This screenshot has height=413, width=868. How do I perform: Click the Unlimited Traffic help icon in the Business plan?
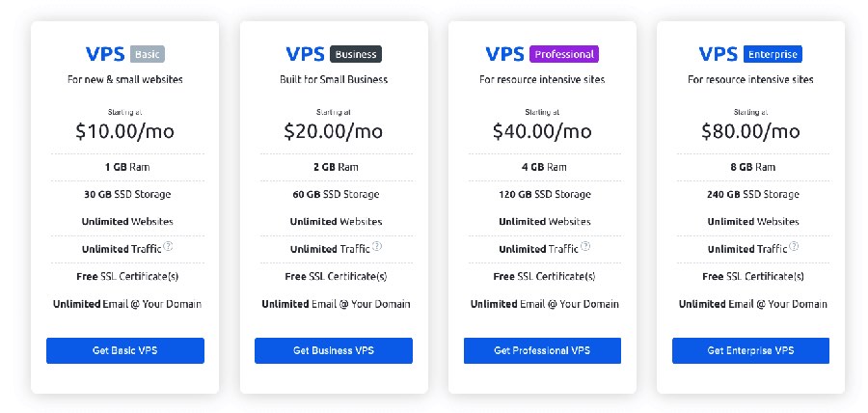pos(376,246)
